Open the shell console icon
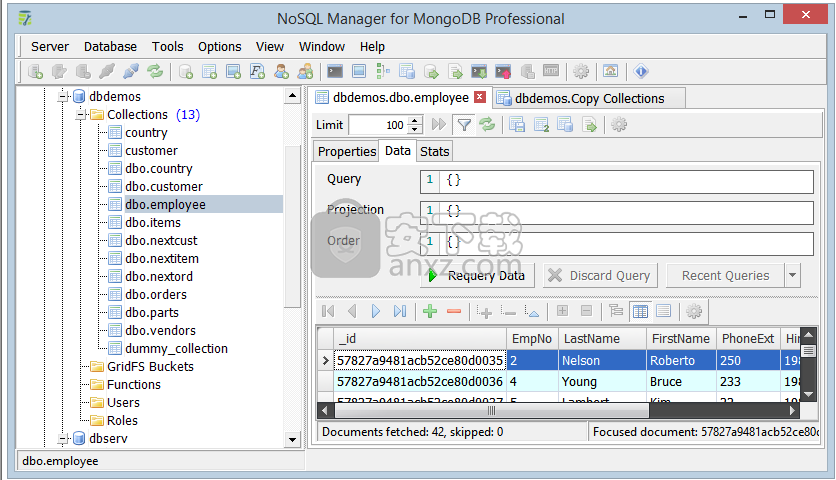This screenshot has height=480, width=836. 335,71
